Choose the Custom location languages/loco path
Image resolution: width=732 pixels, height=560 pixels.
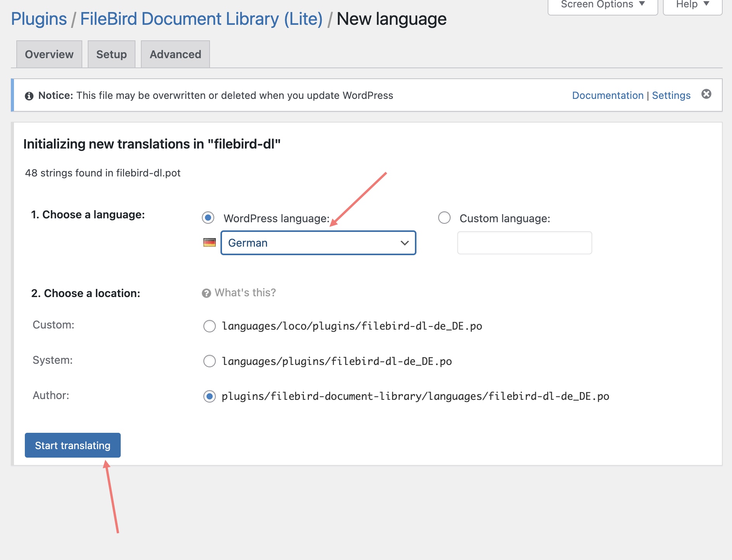(x=210, y=326)
